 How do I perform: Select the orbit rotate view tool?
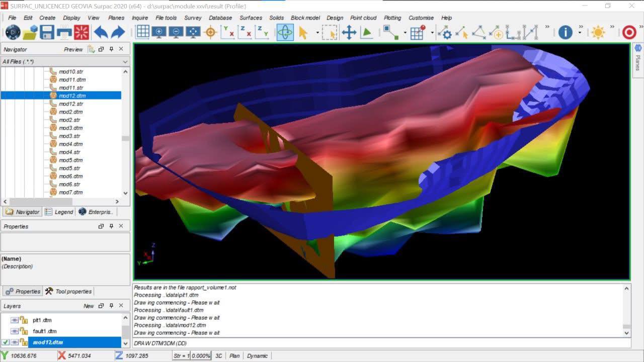285,33
